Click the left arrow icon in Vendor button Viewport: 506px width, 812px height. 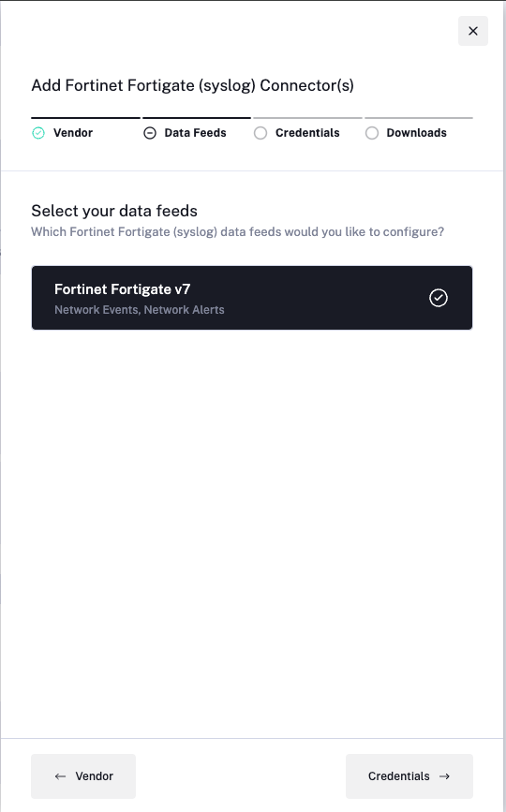(x=60, y=776)
